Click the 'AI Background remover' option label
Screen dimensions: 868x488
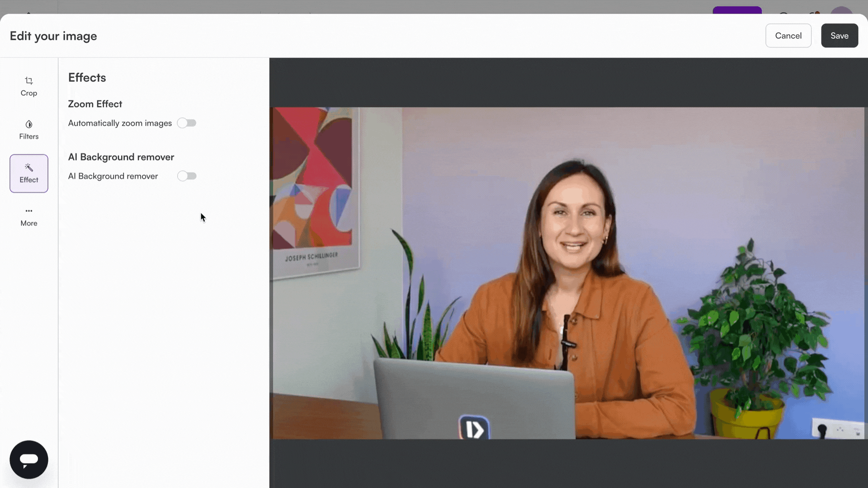(113, 176)
